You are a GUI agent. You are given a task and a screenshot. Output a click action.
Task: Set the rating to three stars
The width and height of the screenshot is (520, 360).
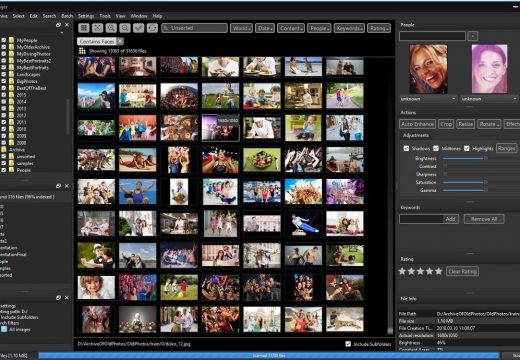click(x=420, y=271)
